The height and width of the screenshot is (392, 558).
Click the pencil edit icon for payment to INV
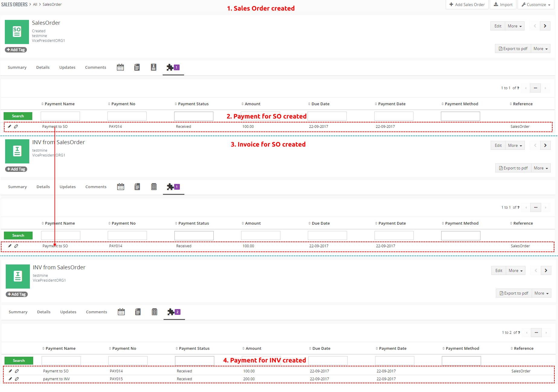(x=10, y=379)
